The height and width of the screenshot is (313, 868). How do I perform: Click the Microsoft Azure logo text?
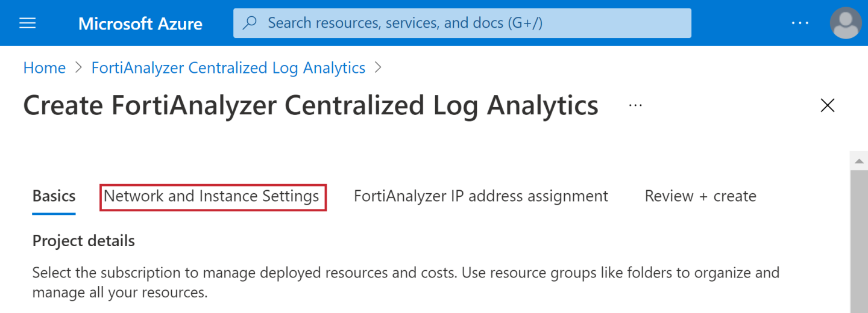(140, 23)
